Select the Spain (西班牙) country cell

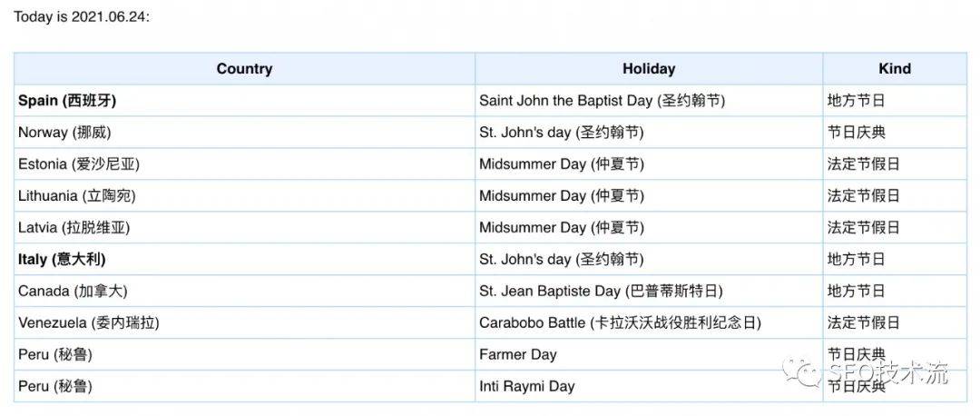(x=67, y=101)
